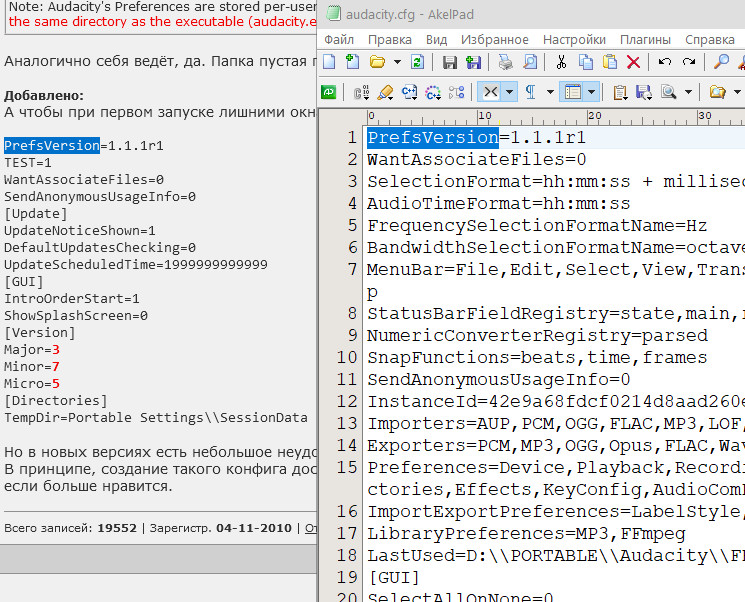The height and width of the screenshot is (602, 745).
Task: Expand the dropdown arrow beside the pilcrow
Action: (550, 92)
